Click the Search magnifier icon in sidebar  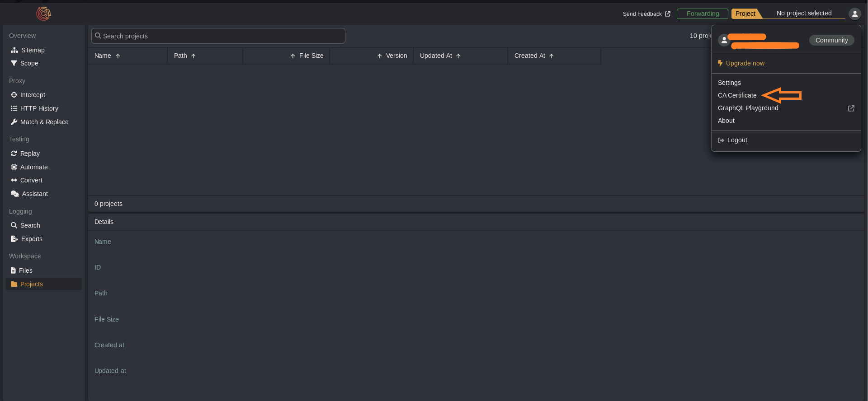pos(14,225)
